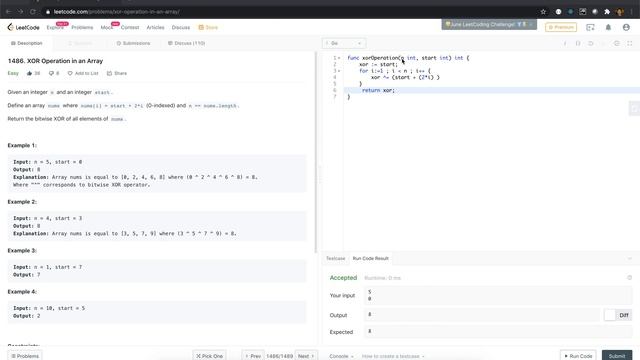Viewport: 640px width, 360px height.
Task: Click the Easy difficulty label
Action: 13,73
